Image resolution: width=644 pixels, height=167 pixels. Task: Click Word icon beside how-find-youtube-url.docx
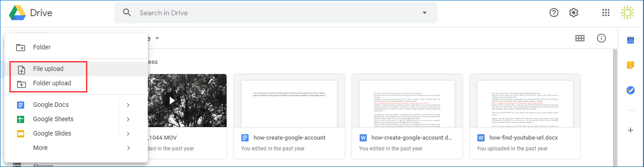[x=481, y=138]
